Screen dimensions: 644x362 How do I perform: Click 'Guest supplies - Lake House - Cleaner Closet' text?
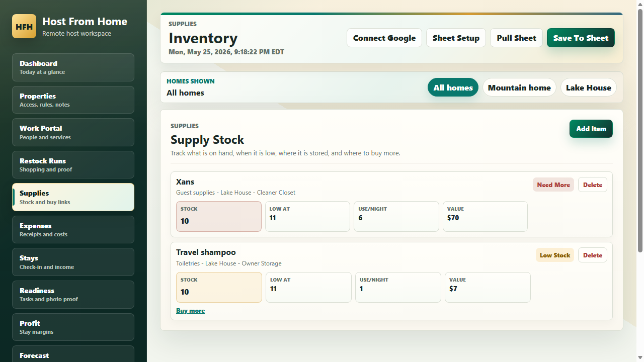235,193
